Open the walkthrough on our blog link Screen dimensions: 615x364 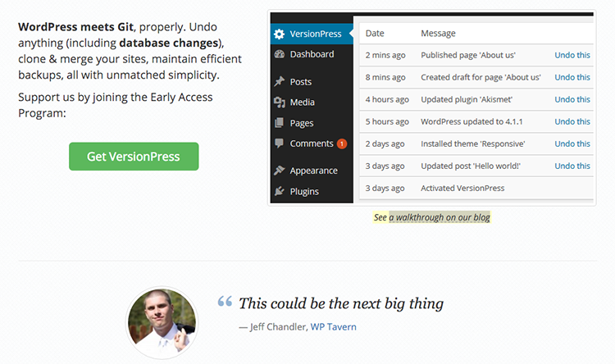[439, 217]
